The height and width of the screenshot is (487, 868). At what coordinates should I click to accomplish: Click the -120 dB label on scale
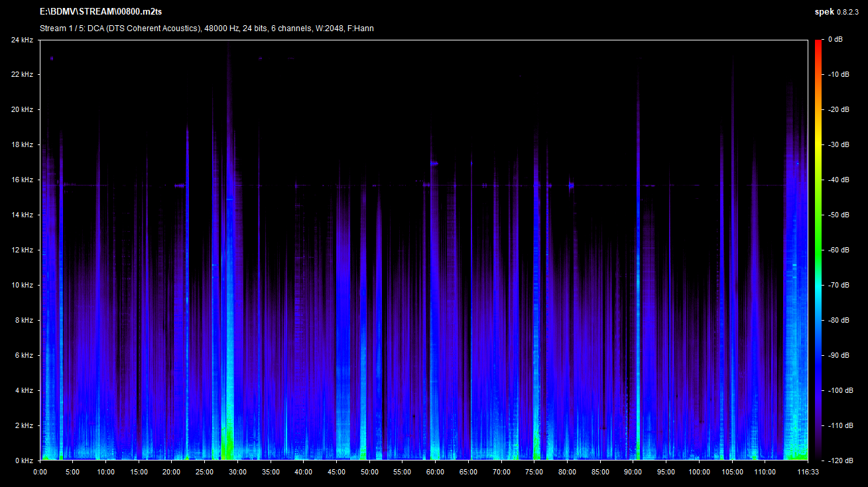coord(840,460)
